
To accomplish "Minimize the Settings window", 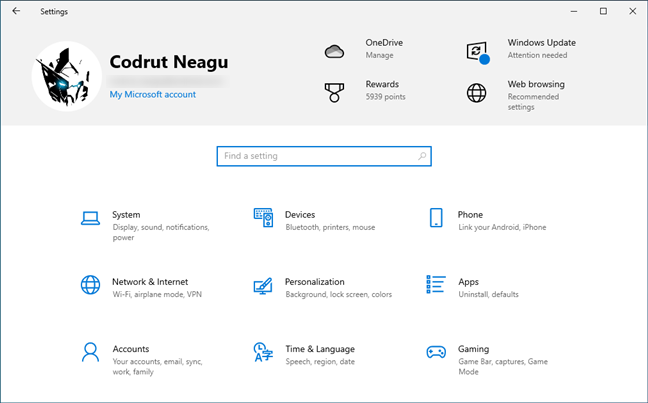I will (x=574, y=11).
